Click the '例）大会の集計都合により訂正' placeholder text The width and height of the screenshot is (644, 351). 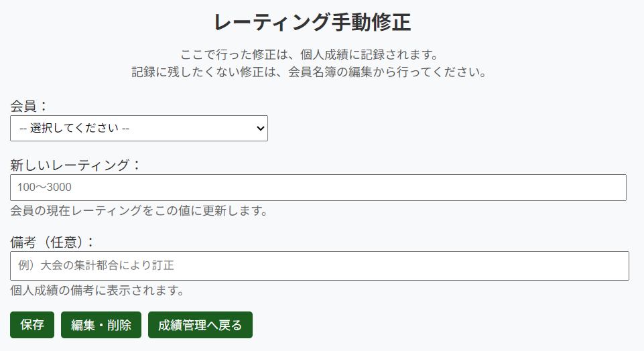96,266
